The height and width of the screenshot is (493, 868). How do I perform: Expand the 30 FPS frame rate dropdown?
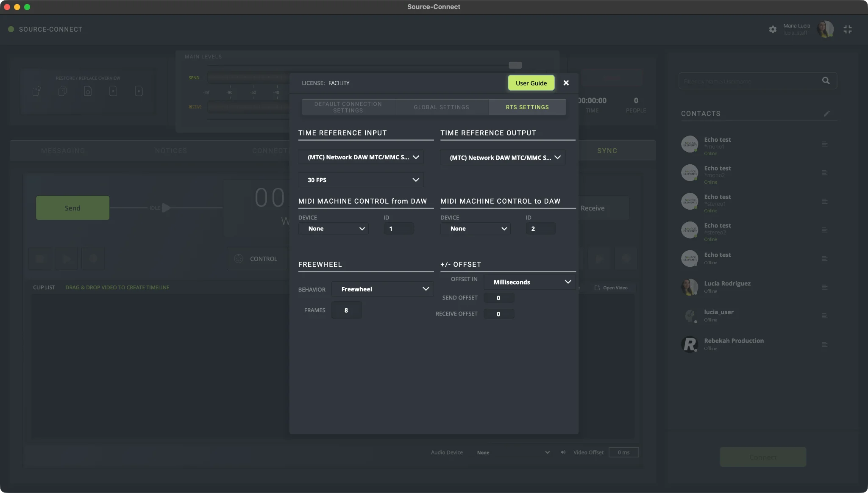tap(361, 180)
